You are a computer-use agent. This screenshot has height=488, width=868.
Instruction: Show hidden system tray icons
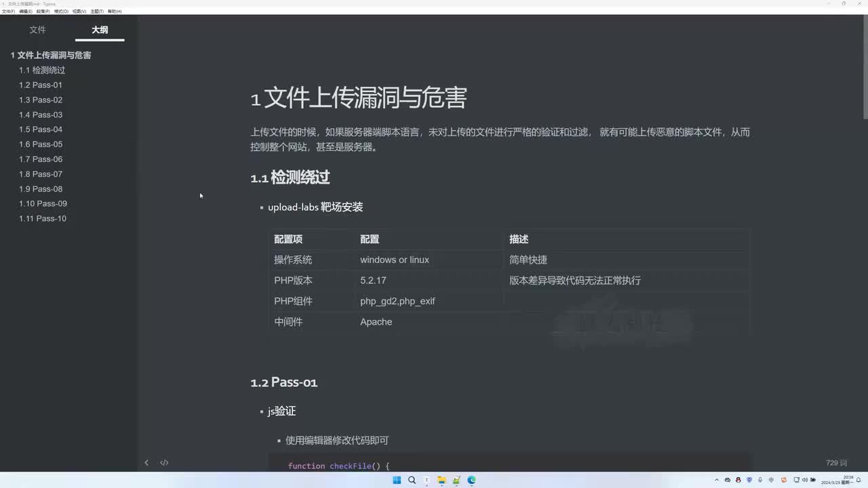[717, 480]
